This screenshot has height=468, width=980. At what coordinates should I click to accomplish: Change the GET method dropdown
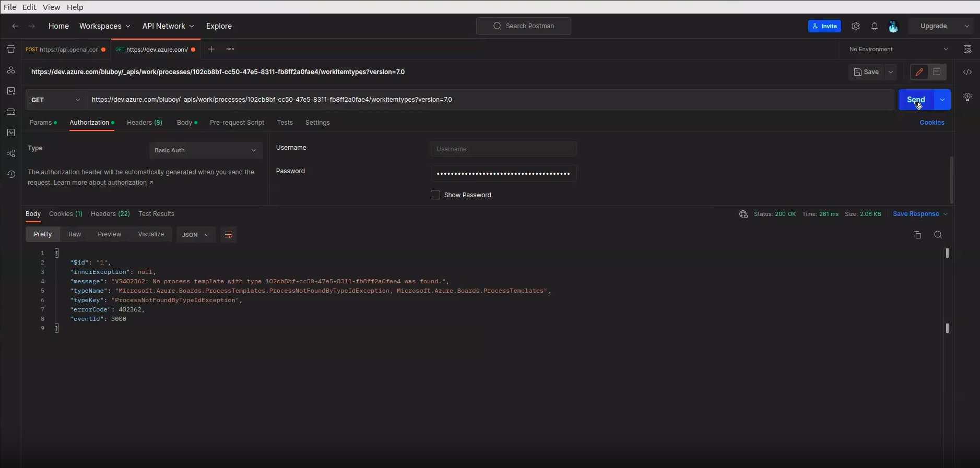point(55,100)
